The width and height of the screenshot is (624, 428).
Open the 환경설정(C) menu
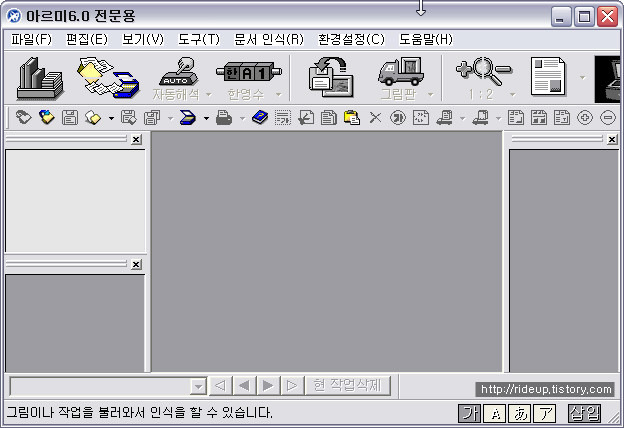point(351,39)
